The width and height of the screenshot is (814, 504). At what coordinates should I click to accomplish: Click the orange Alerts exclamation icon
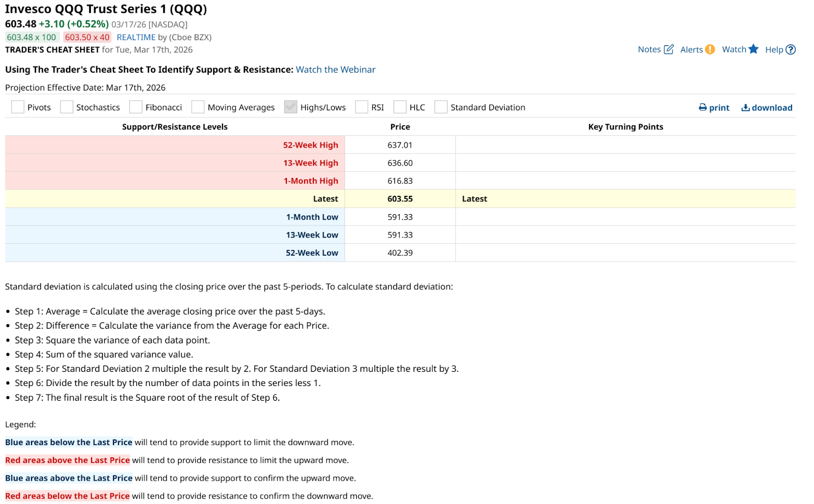(x=710, y=49)
